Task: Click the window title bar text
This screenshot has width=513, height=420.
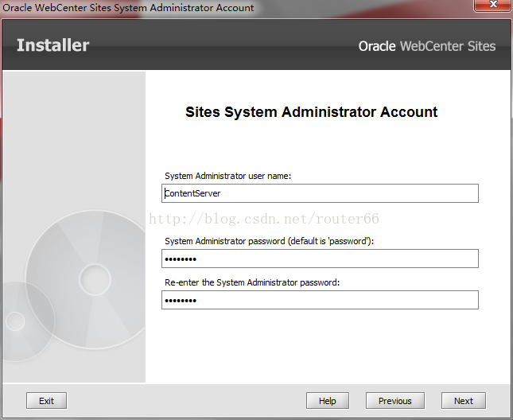Action: point(128,7)
